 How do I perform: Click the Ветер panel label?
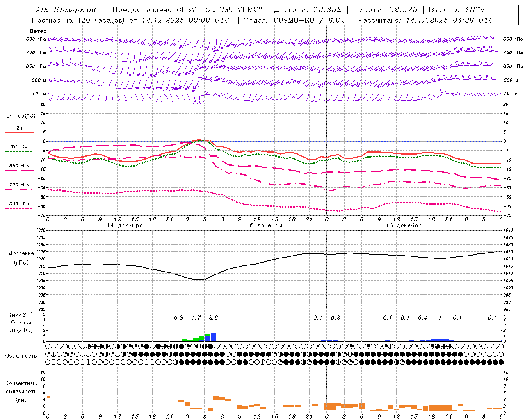38,31
